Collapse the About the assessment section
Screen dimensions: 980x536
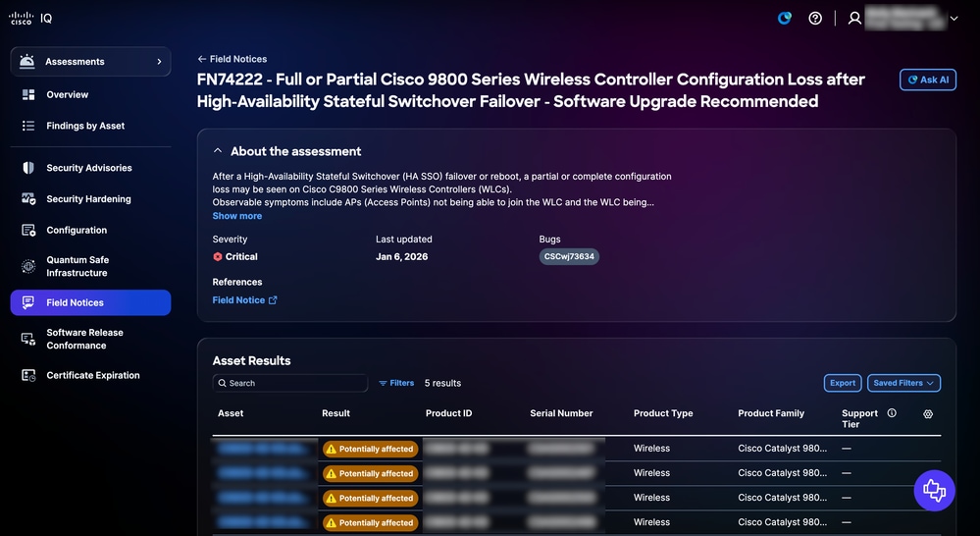coord(218,151)
